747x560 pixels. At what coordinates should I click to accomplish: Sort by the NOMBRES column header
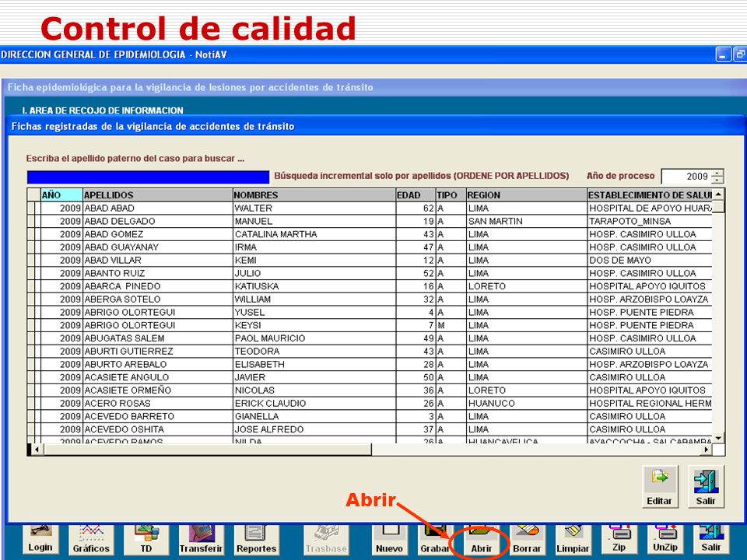click(x=314, y=194)
